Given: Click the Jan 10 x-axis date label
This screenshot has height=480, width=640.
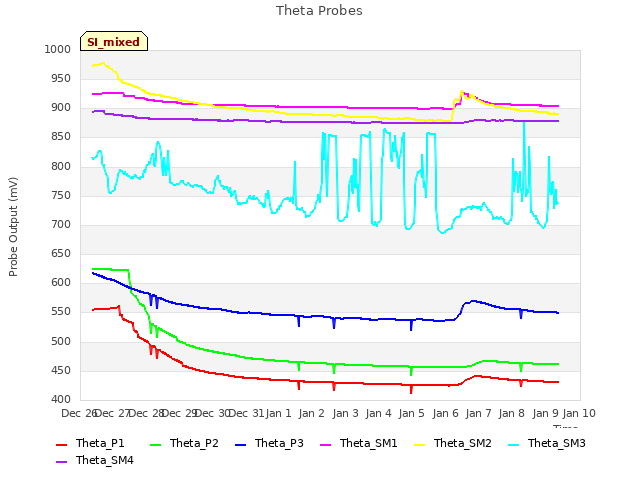Looking at the screenshot, I should coord(579,413).
